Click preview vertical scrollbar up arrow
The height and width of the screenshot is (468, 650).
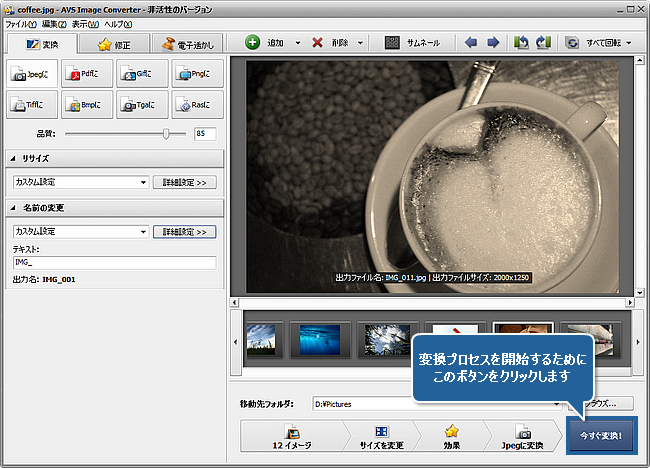(x=640, y=61)
